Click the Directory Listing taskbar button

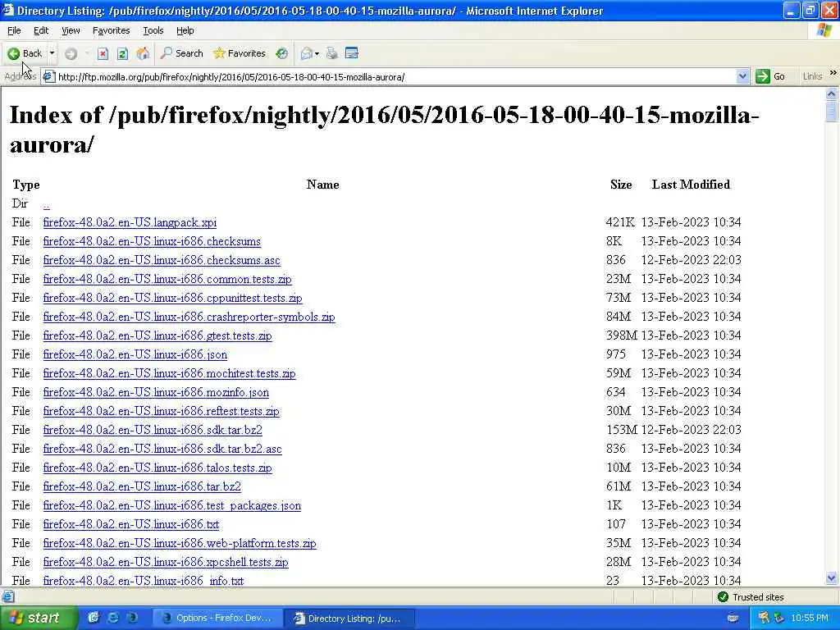349,619
